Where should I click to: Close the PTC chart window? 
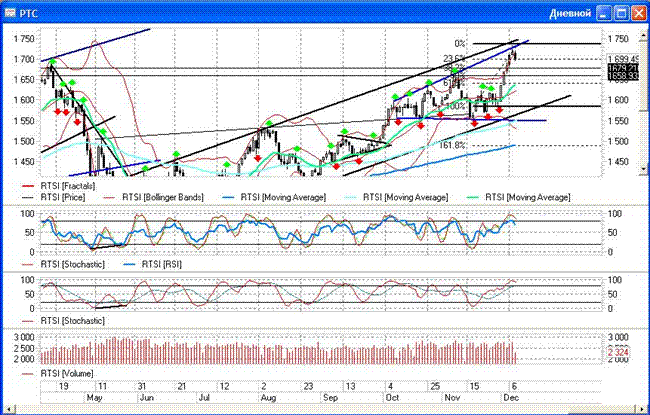[x=638, y=13]
